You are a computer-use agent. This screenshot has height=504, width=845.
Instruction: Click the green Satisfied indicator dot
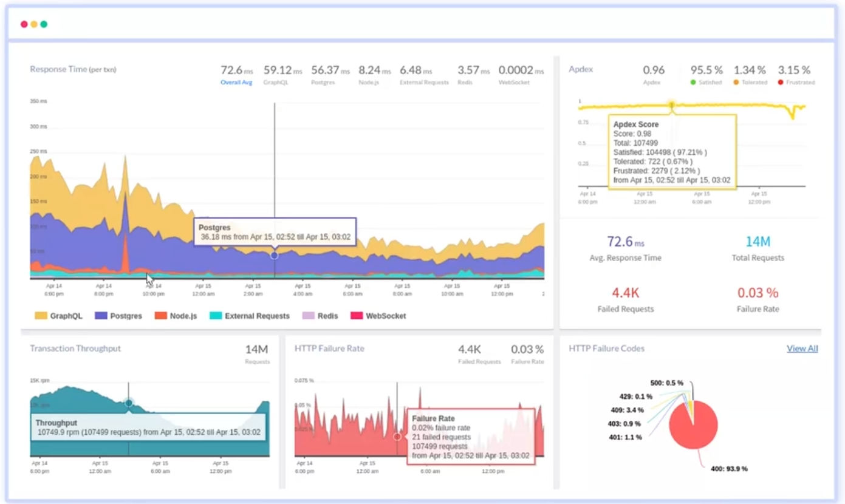[693, 83]
